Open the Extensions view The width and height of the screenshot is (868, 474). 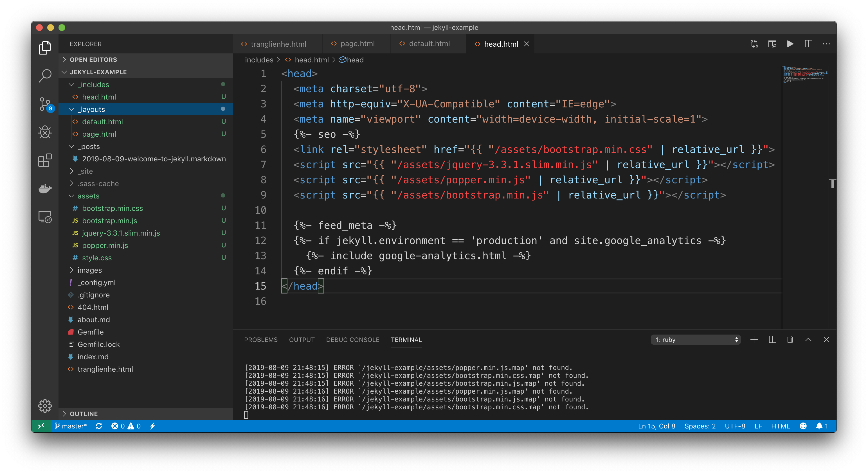point(45,160)
